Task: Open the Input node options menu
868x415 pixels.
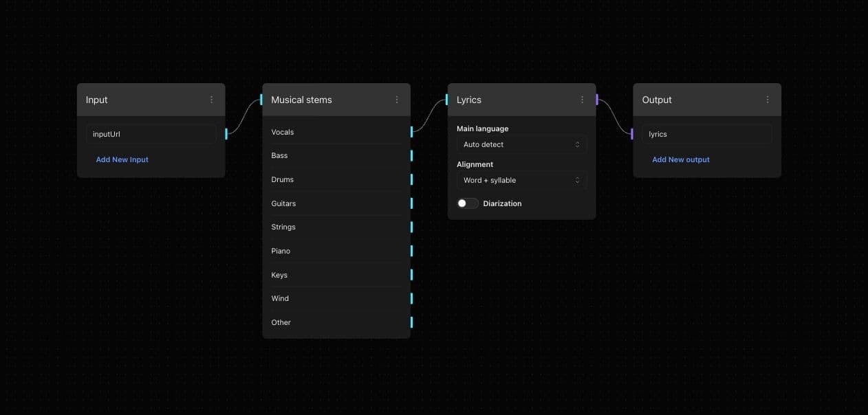Action: tap(211, 100)
